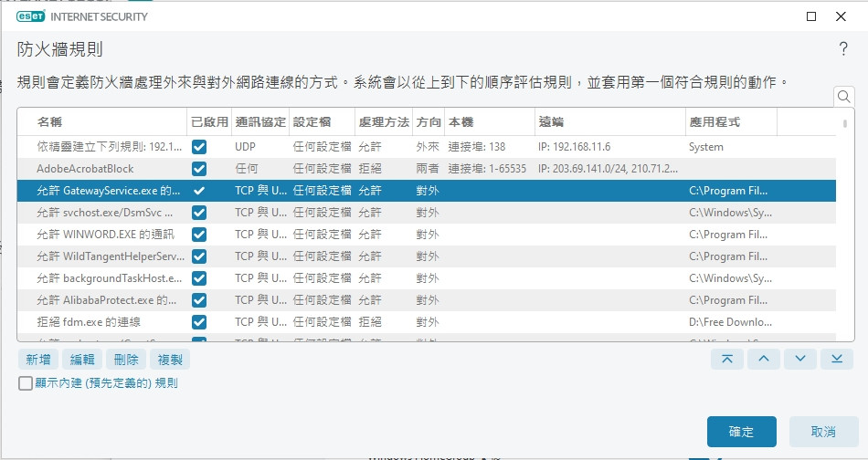Open the help question mark icon
The width and height of the screenshot is (868, 460).
843,48
